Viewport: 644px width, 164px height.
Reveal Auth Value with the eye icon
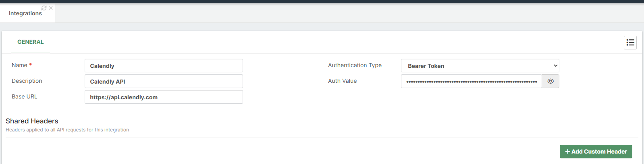pos(551,81)
